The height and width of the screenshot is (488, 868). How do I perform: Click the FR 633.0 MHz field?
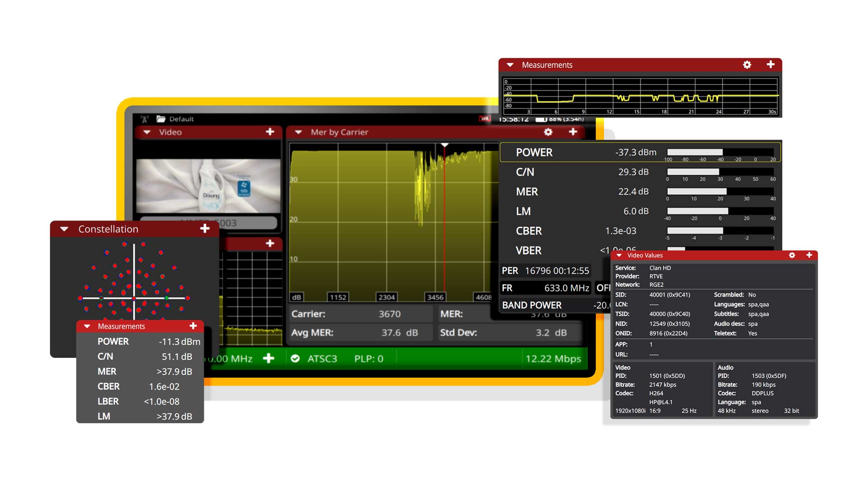(x=545, y=288)
